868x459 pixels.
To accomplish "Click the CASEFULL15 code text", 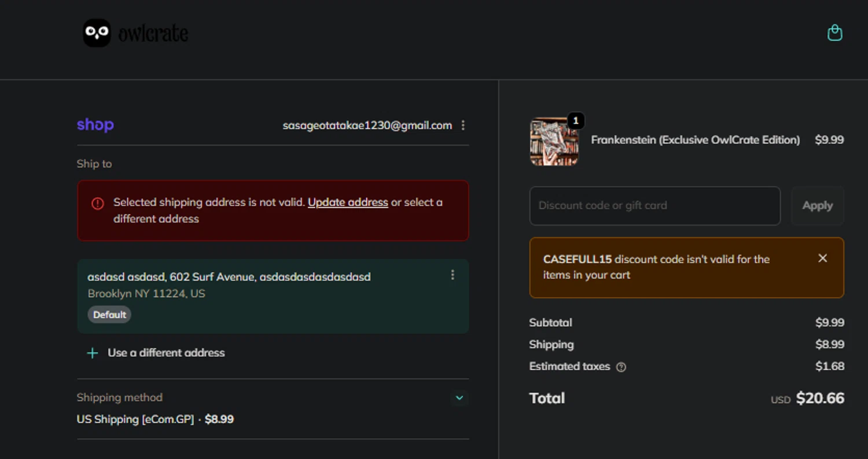I will tap(578, 259).
